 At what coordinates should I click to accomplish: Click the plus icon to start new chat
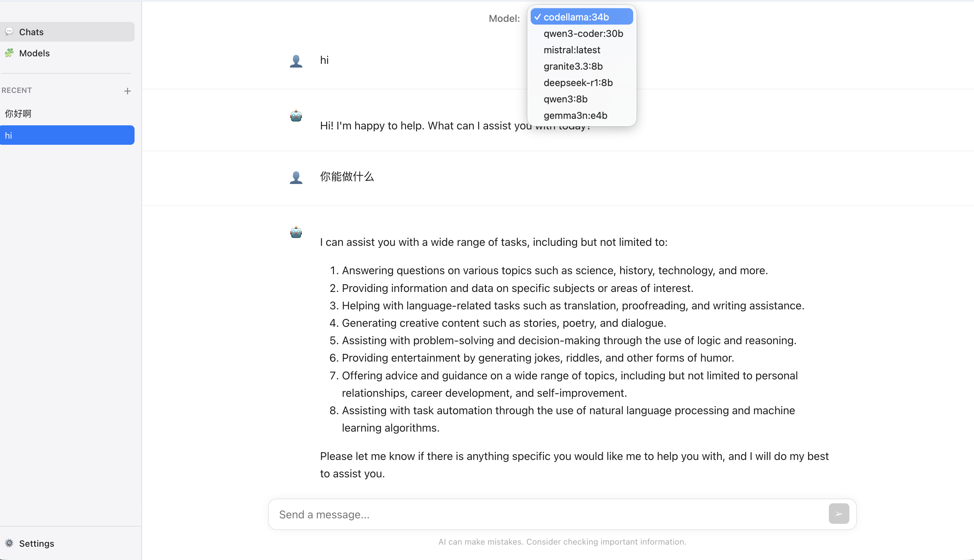tap(127, 91)
